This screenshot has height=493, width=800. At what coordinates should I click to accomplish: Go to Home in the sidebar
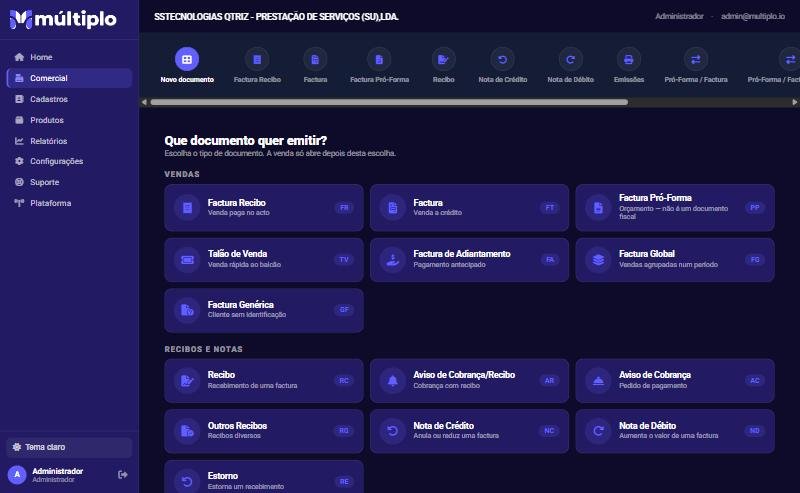click(69, 57)
